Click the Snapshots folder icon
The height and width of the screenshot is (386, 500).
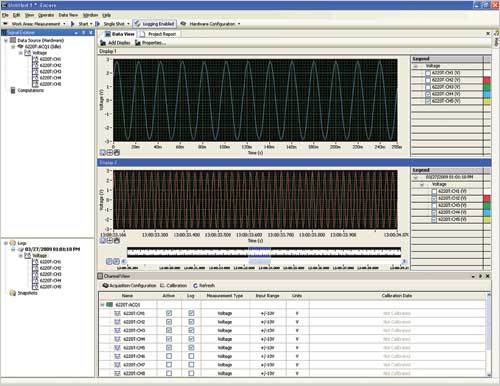13,293
